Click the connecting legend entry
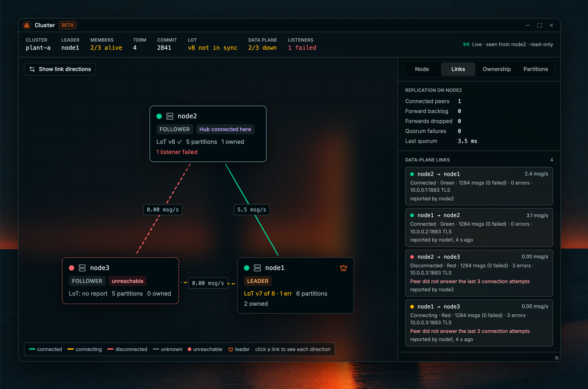The height and width of the screenshot is (389, 588). (x=85, y=349)
